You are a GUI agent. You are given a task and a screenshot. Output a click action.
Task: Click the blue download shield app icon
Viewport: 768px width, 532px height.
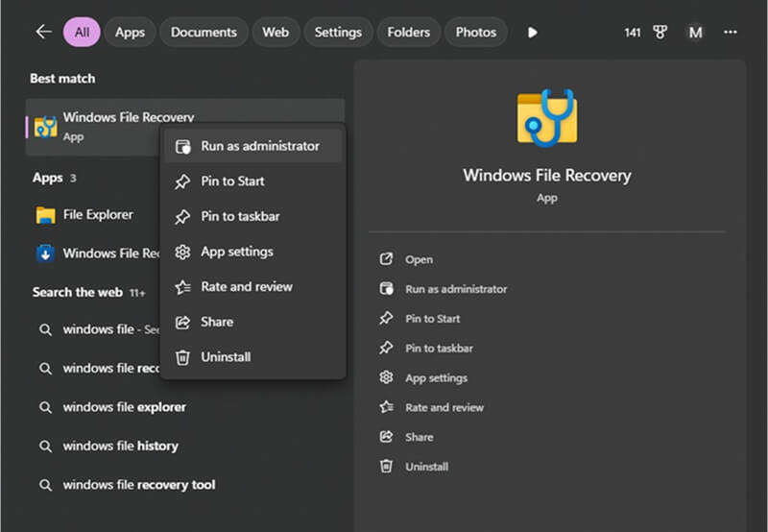(x=45, y=254)
